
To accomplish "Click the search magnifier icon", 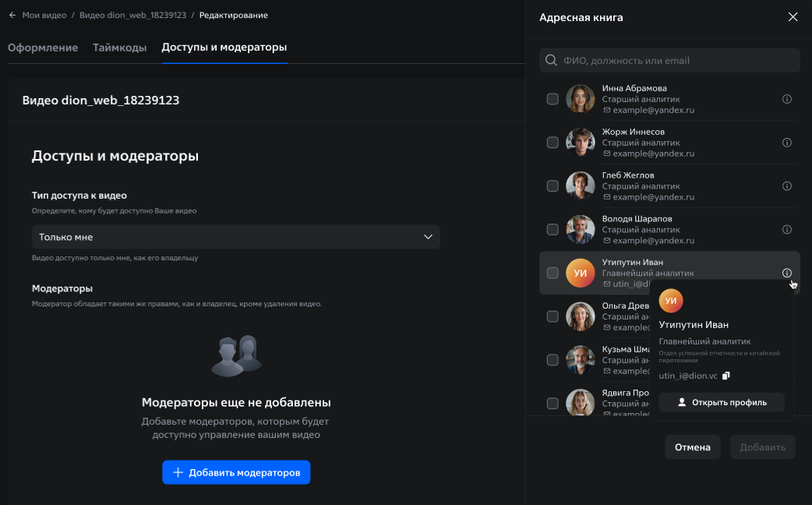I will pos(551,61).
